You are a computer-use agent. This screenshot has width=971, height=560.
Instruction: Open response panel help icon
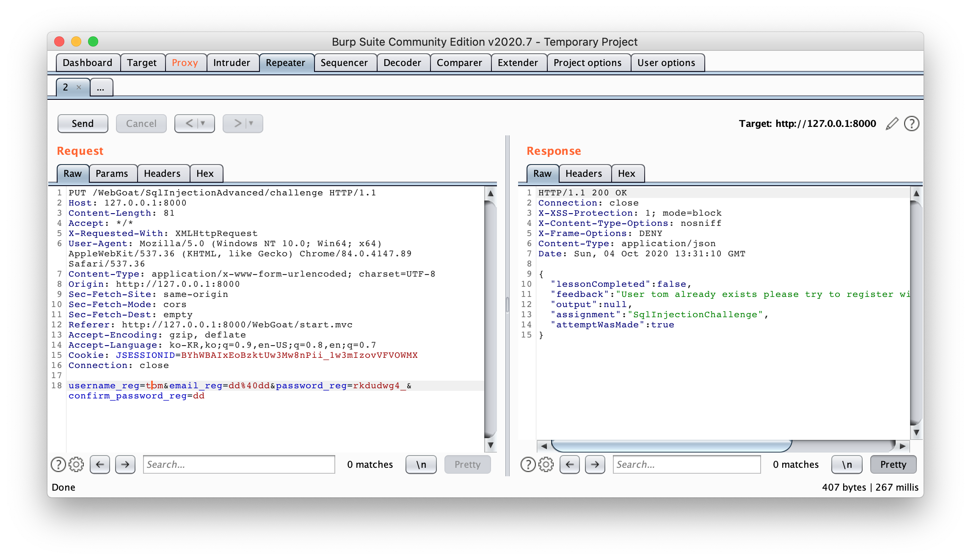coord(528,464)
